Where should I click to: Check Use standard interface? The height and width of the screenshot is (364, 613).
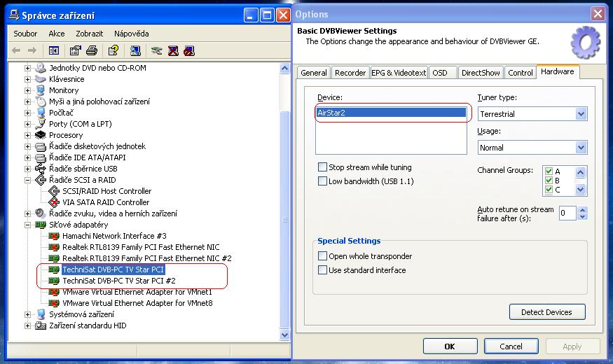(x=322, y=270)
